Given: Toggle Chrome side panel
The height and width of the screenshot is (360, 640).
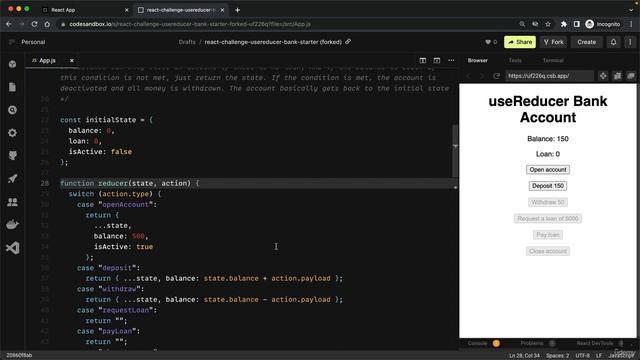Looking at the screenshot, I should pyautogui.click(x=576, y=24).
